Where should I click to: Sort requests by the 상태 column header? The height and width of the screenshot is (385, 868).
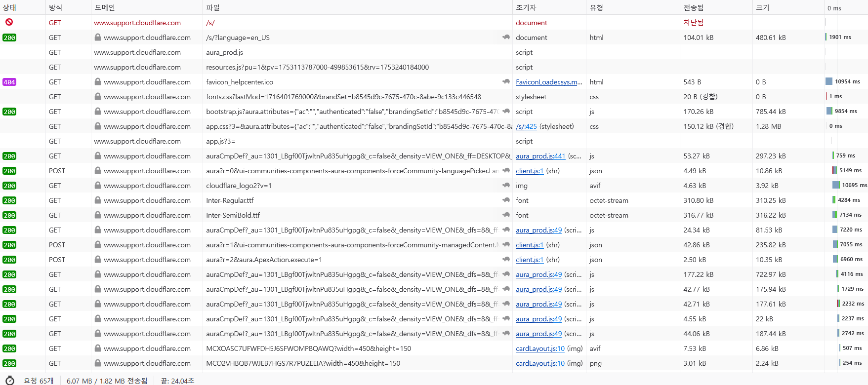pyautogui.click(x=9, y=7)
